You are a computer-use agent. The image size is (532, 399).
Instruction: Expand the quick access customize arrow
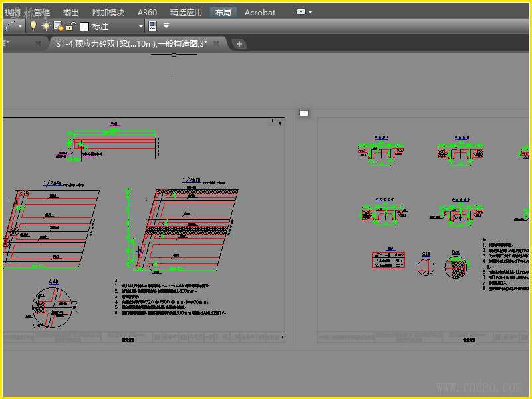tap(166, 26)
